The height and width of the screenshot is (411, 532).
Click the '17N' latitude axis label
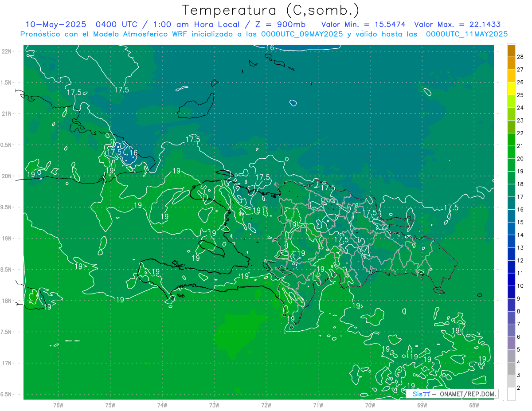7,364
